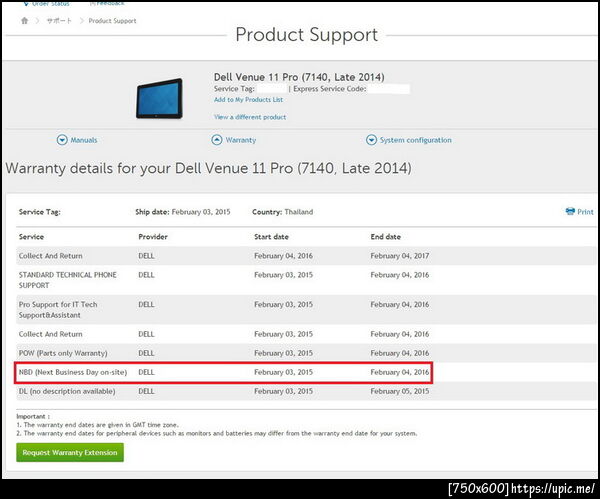600x499 pixels.
Task: Click the printer icon
Action: point(570,211)
